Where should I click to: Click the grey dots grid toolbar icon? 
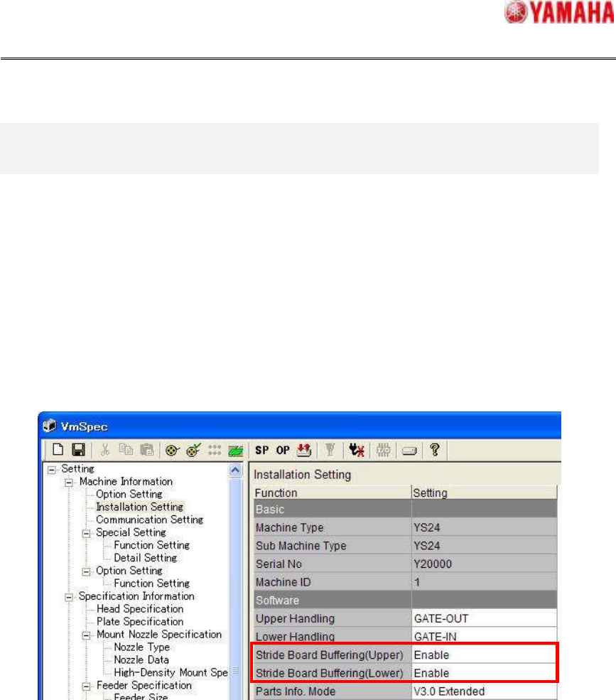click(215, 450)
